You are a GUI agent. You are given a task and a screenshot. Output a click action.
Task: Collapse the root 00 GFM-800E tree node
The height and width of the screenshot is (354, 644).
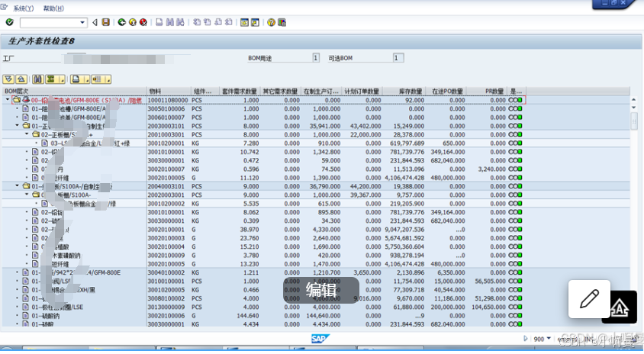click(8, 100)
